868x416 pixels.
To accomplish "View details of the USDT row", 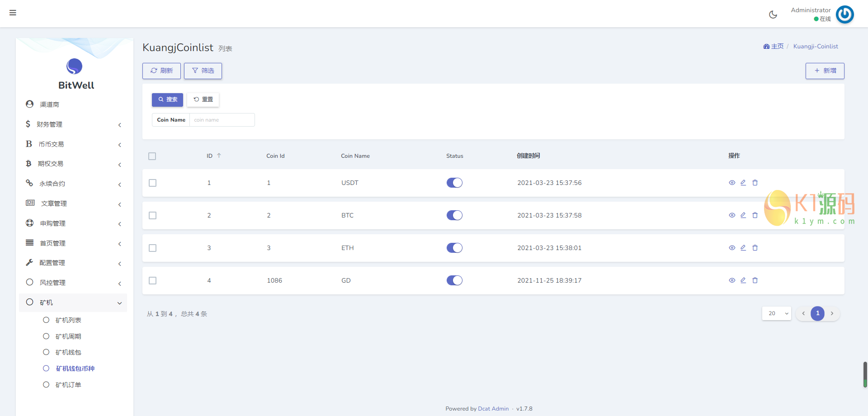I will [732, 183].
